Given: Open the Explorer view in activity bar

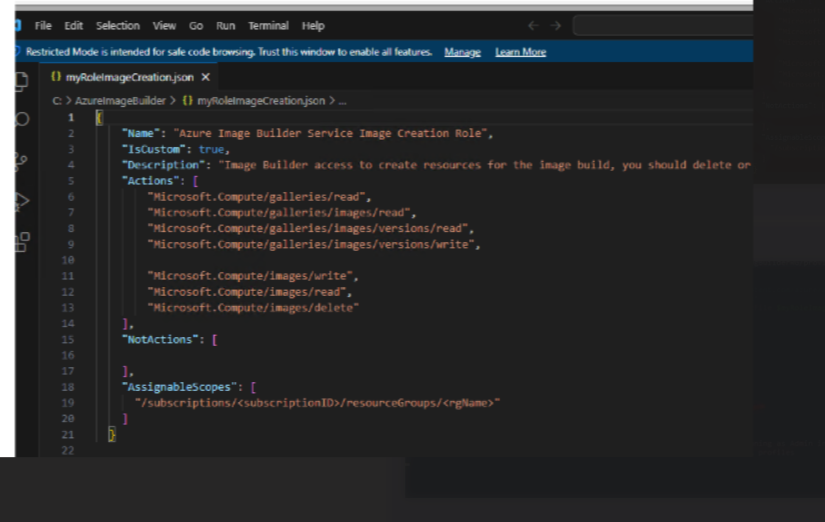Looking at the screenshot, I should coord(19,82).
